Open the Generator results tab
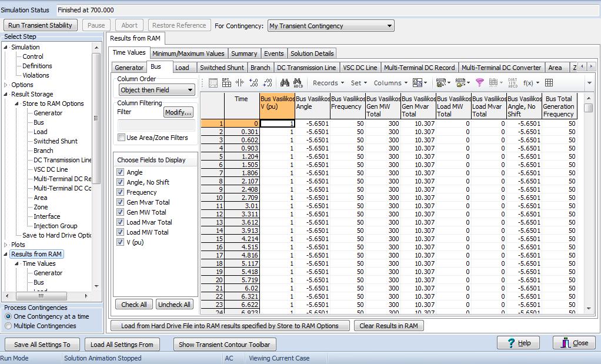The image size is (601, 364). click(x=129, y=68)
